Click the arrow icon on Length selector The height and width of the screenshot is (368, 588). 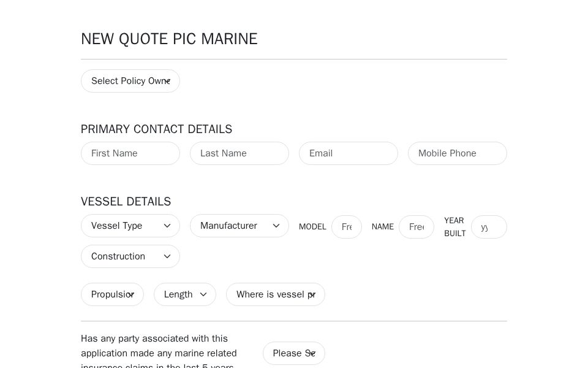203,294
